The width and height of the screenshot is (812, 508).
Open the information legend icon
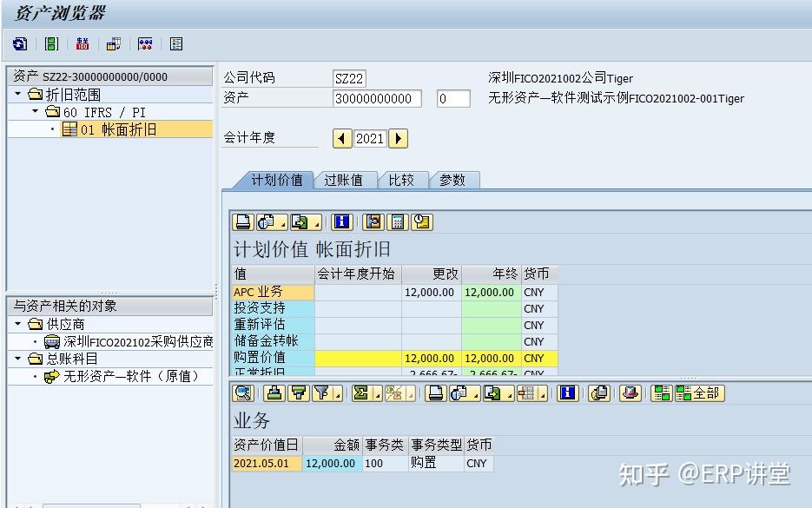click(567, 393)
